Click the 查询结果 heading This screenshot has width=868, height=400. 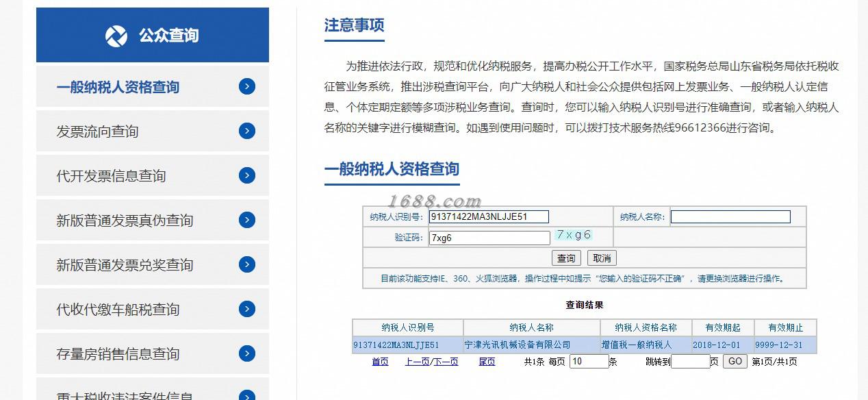click(585, 305)
